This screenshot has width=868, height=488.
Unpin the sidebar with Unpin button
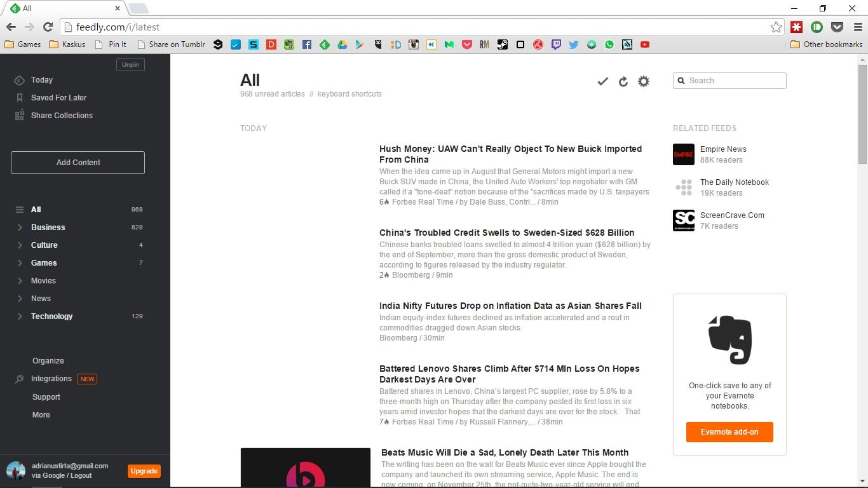(x=130, y=65)
